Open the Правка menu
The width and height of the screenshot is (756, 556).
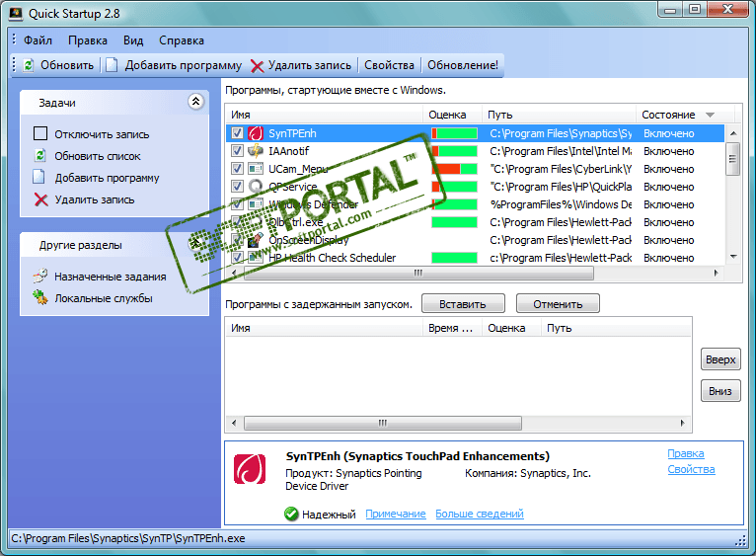coord(88,40)
